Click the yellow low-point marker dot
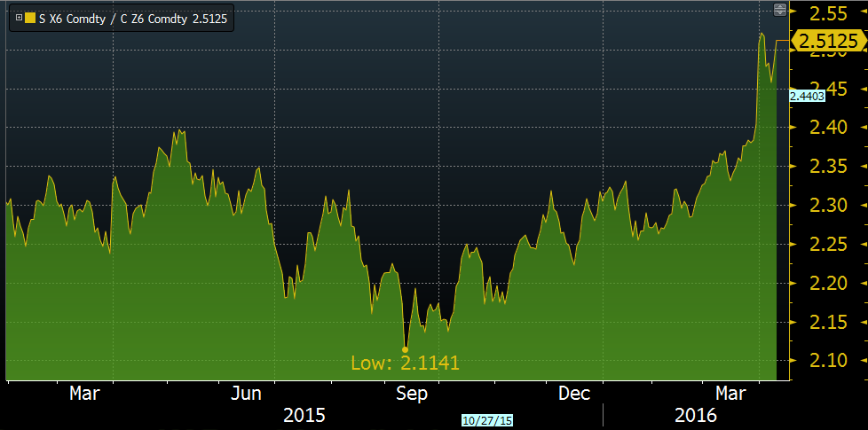Viewport: 868px width, 430px height. pyautogui.click(x=406, y=349)
